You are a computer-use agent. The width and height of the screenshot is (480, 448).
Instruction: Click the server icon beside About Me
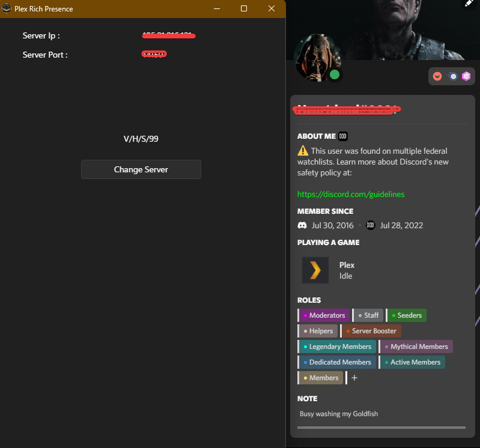point(343,136)
